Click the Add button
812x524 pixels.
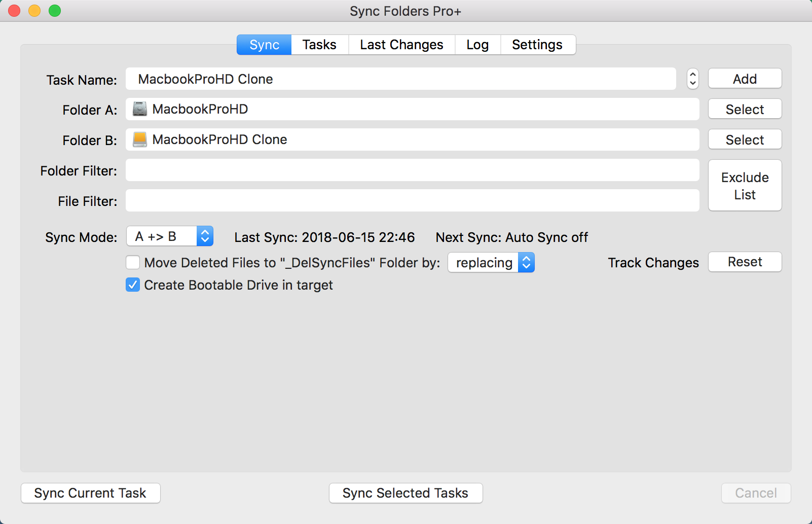tap(744, 79)
